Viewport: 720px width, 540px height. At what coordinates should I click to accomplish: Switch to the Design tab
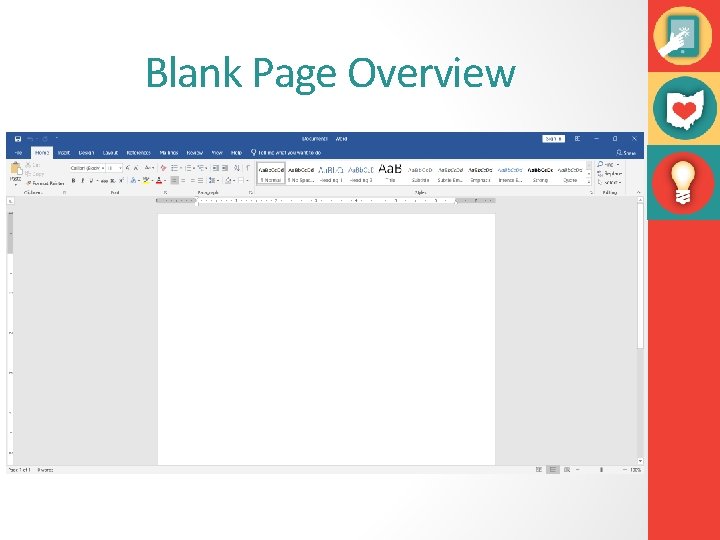[x=86, y=152]
